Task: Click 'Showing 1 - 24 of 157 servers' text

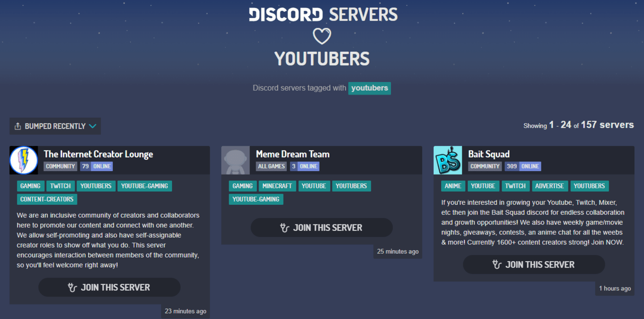Action: 579,125
